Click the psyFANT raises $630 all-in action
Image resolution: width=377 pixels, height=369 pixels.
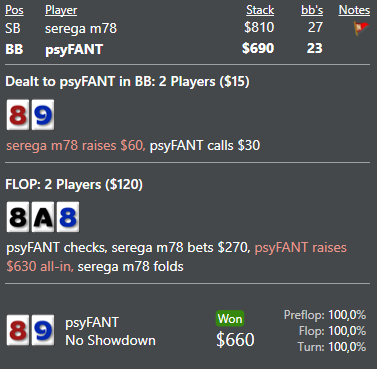coord(177,257)
